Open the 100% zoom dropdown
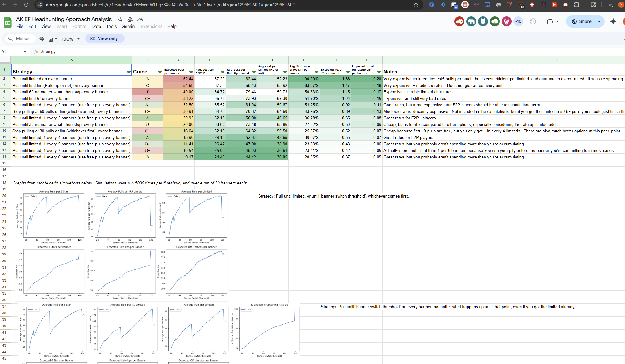 (x=71, y=39)
